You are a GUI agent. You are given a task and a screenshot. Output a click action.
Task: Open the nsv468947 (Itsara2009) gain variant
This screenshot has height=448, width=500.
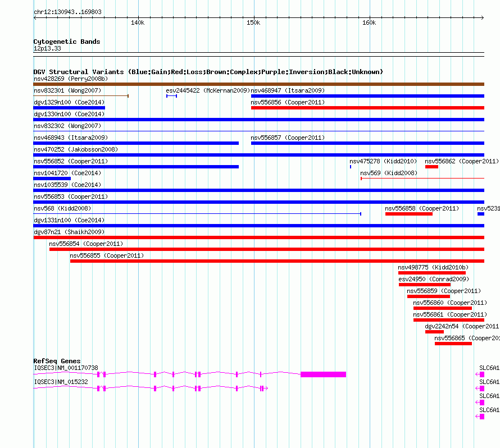[x=367, y=96]
